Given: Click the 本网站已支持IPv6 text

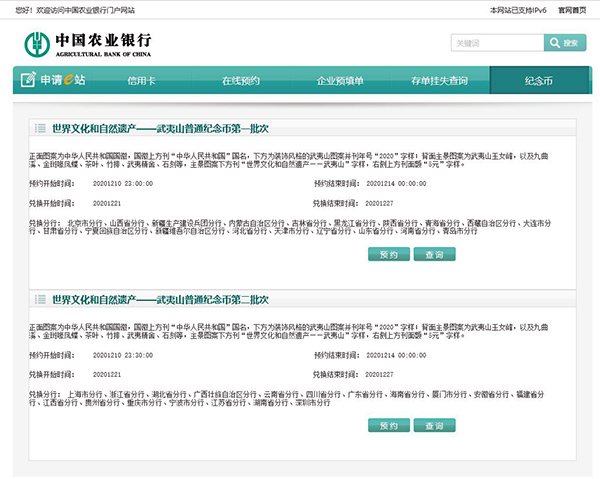Looking at the screenshot, I should pos(517,9).
